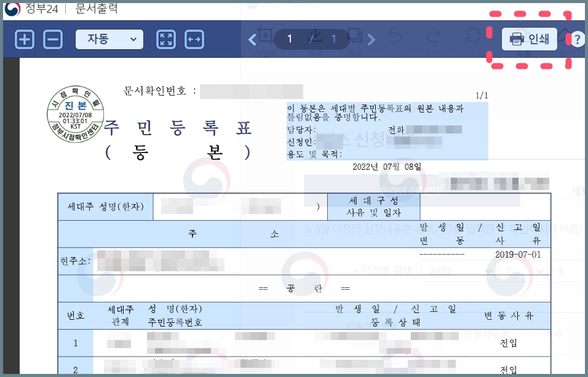Viewport: 588px width, 377px height.
Task: Select the fit-to-width arrows icon
Action: pyautogui.click(x=194, y=39)
